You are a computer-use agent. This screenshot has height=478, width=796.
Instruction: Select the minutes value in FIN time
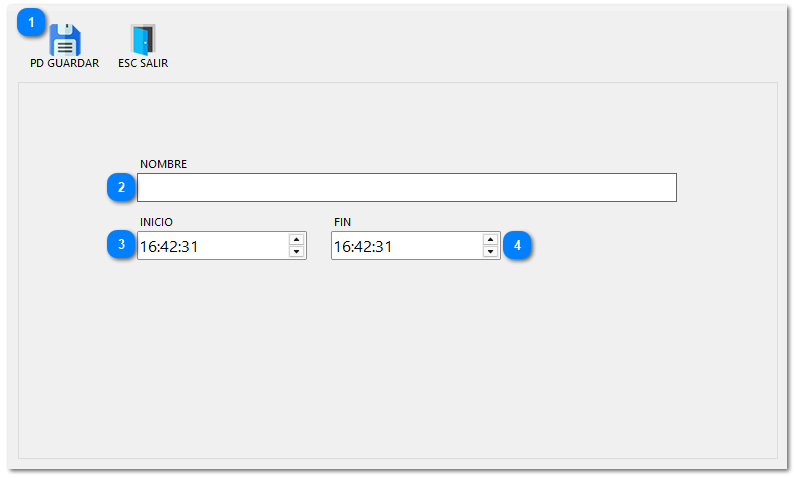[x=363, y=246]
